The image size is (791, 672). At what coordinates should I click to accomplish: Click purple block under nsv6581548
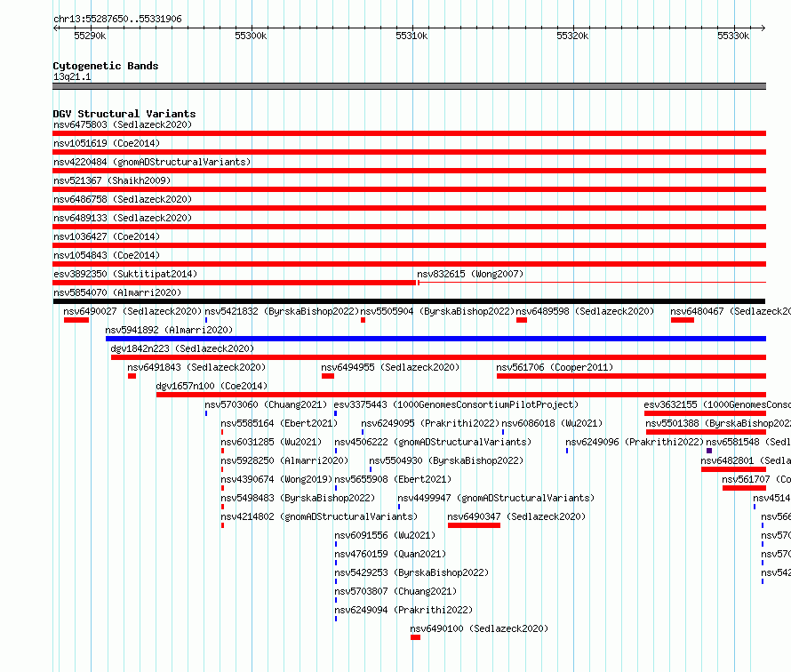(x=709, y=451)
